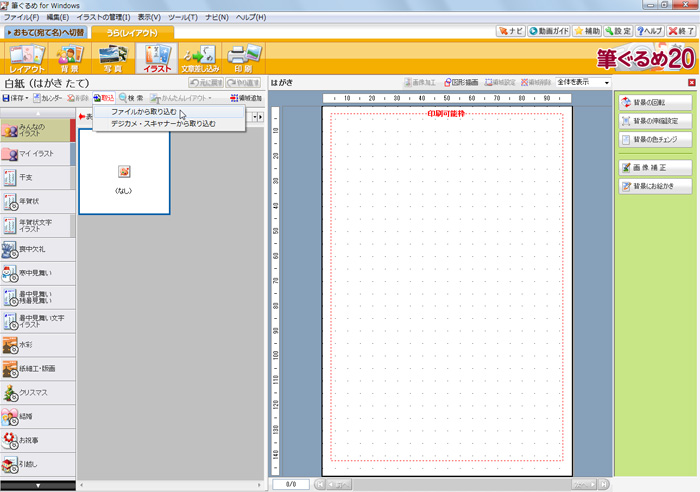Expand the 全体を表示 zoom dropdown
700x492 pixels.
(x=605, y=82)
